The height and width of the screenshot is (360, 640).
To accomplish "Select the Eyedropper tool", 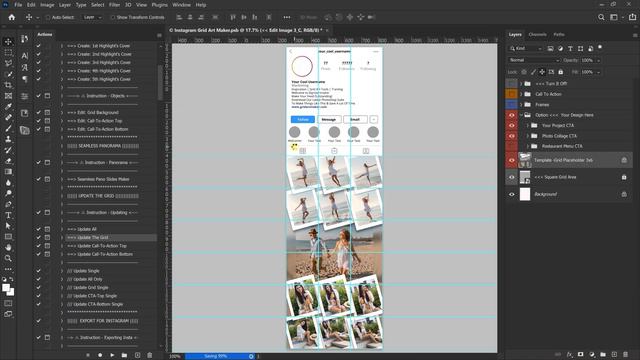I will tap(8, 107).
